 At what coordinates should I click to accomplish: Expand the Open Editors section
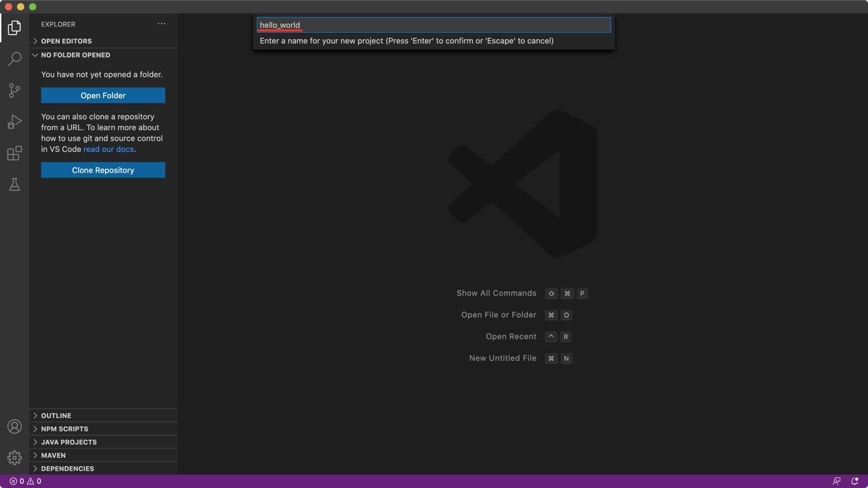103,41
